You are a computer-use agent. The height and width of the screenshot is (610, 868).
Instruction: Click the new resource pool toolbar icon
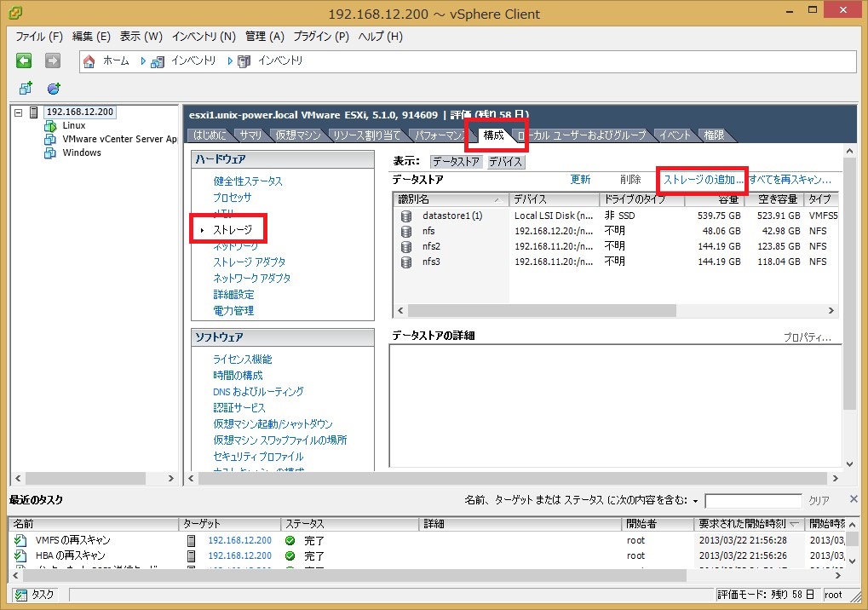54,88
